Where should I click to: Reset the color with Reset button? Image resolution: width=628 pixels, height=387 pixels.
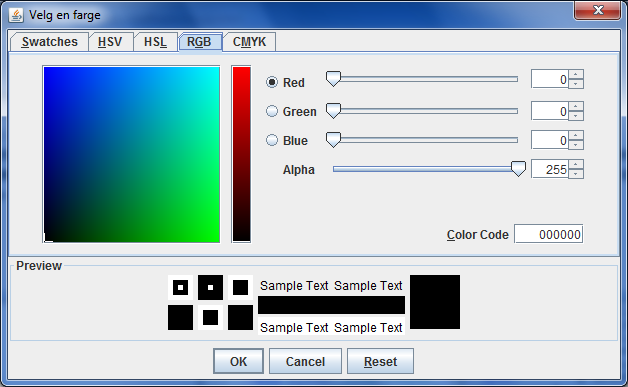[380, 361]
